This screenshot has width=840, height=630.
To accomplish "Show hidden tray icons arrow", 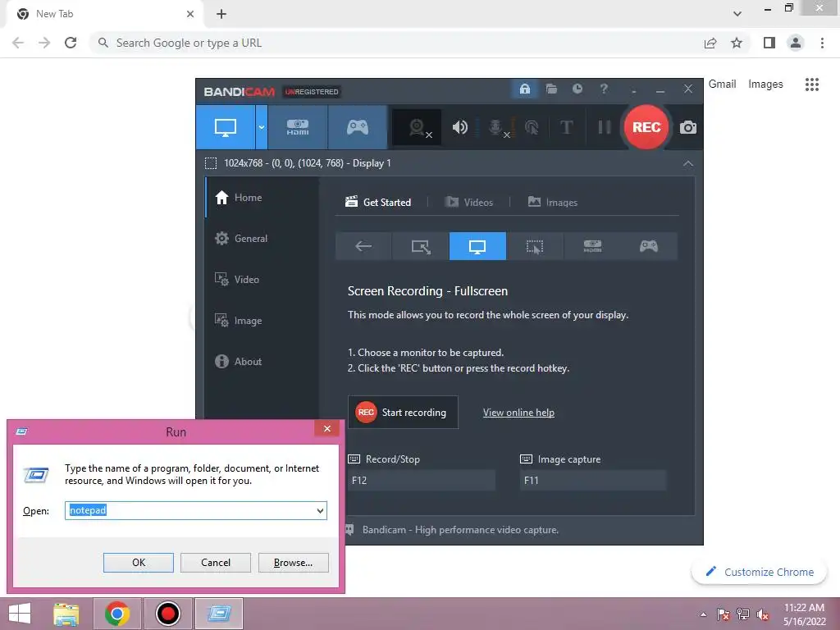I will 703,614.
